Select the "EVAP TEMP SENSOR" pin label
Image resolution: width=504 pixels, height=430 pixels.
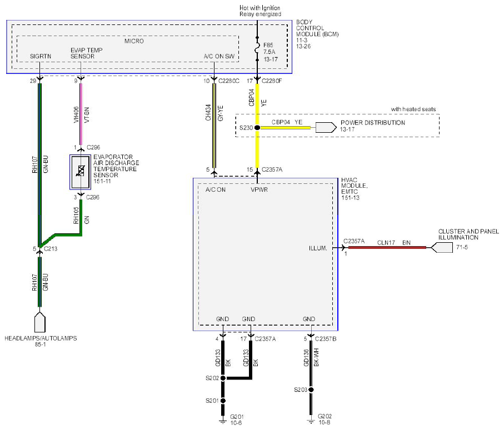(87, 53)
